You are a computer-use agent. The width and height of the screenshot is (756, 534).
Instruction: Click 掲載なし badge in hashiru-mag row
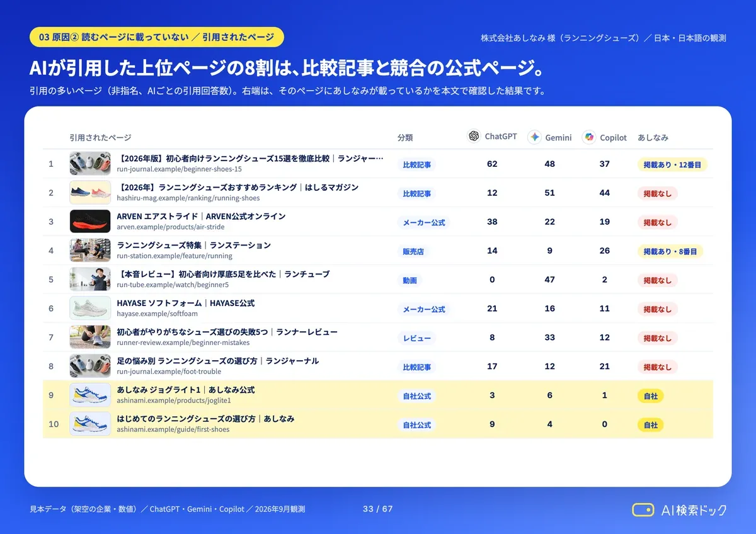click(657, 194)
